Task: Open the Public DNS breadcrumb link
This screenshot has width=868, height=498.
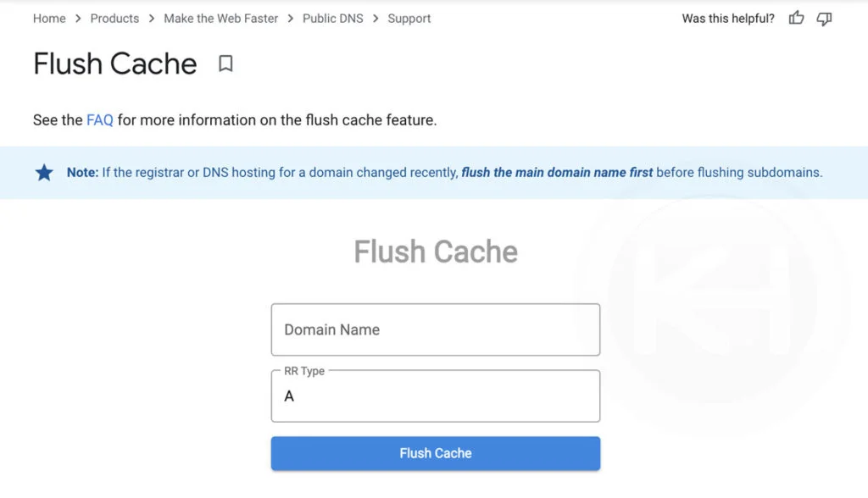Action: 333,18
